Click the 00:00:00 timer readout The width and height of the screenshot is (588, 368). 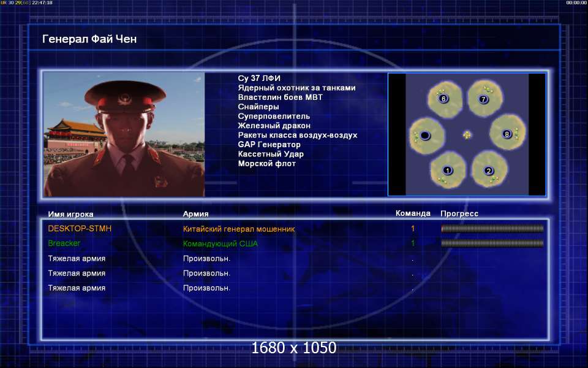(576, 2)
